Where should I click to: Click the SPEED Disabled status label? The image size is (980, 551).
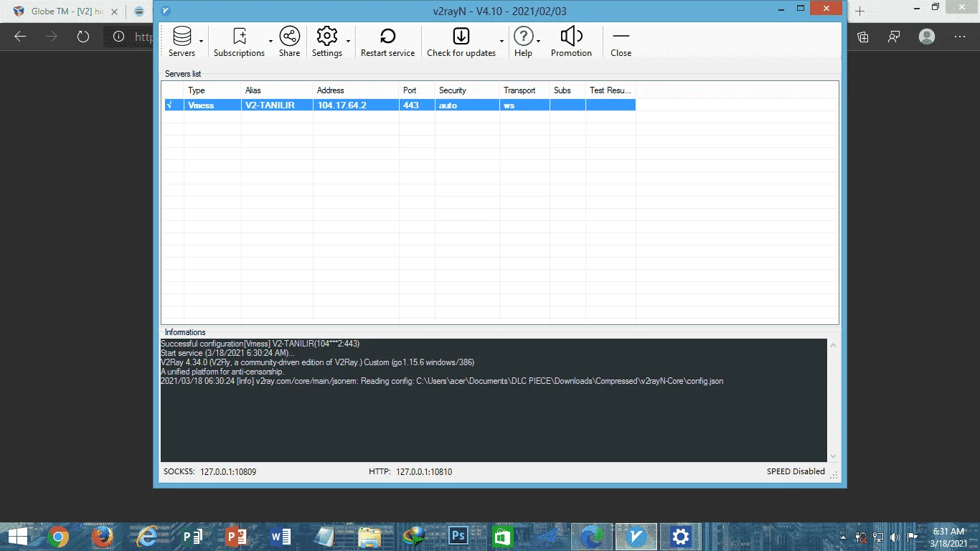tap(796, 471)
